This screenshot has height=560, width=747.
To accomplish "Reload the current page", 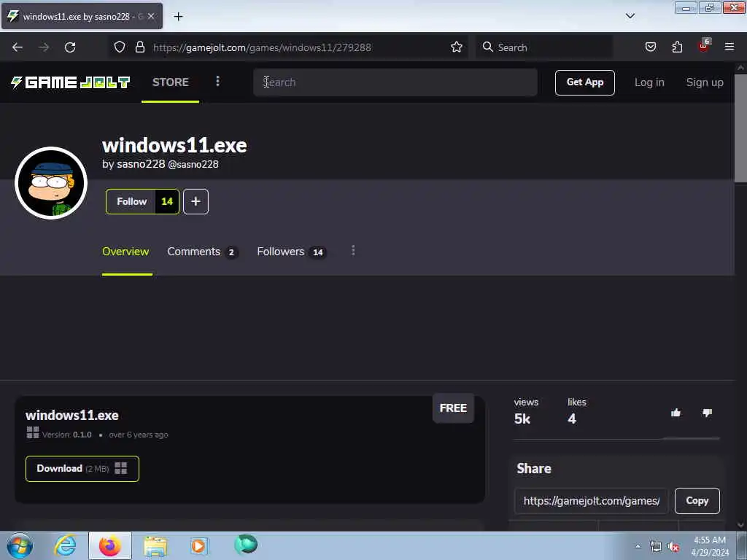I will (x=70, y=47).
